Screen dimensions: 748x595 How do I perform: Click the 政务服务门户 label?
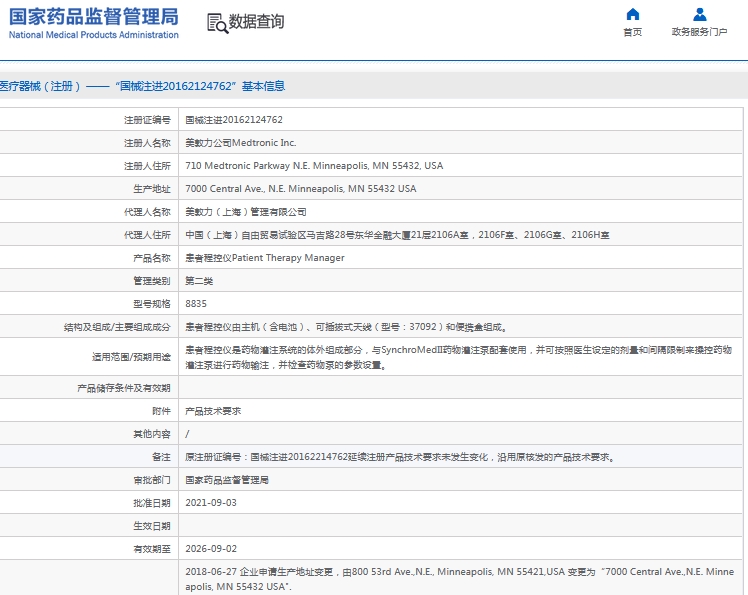click(x=699, y=32)
